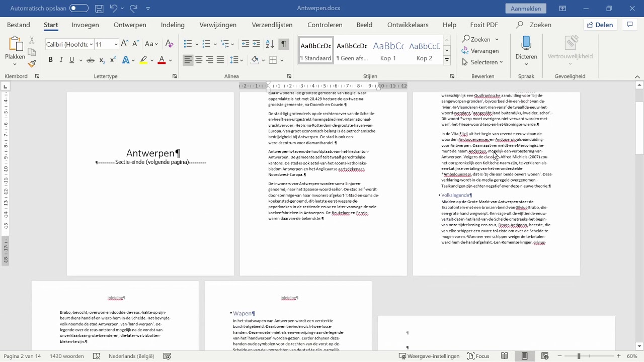Switch to the Ontwerpen tab

click(x=130, y=25)
